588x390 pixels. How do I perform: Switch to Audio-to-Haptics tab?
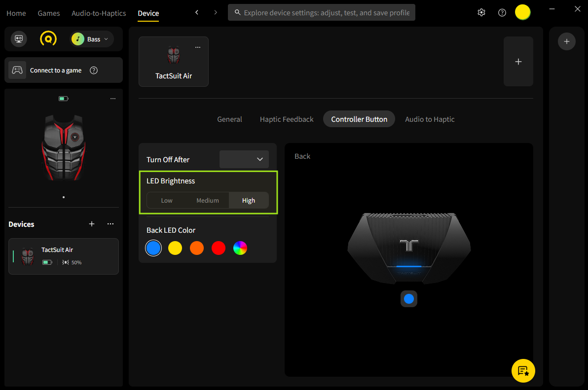(99, 13)
